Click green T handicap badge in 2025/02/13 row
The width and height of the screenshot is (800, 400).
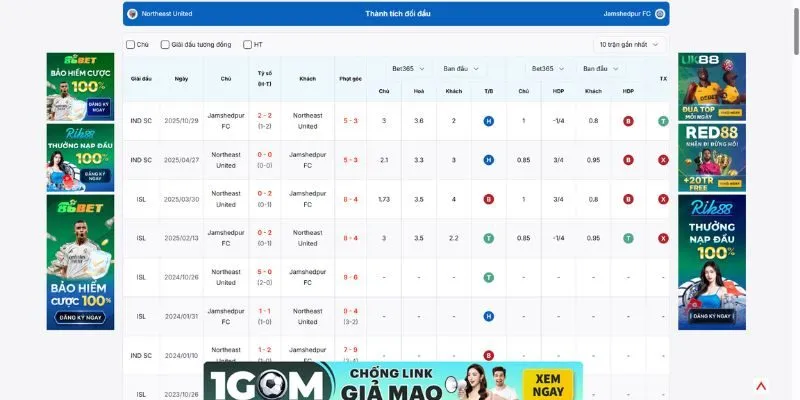(x=628, y=238)
